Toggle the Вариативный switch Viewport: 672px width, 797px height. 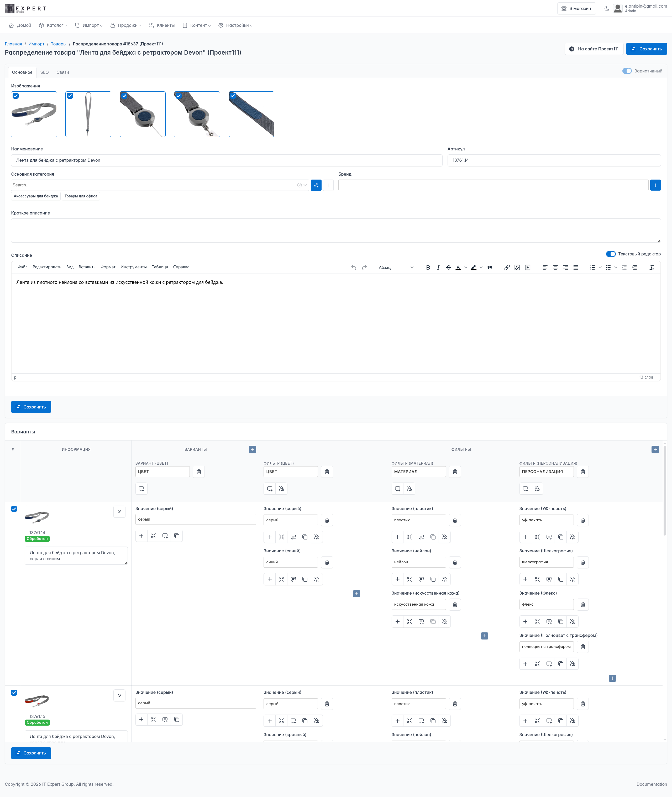tap(627, 71)
